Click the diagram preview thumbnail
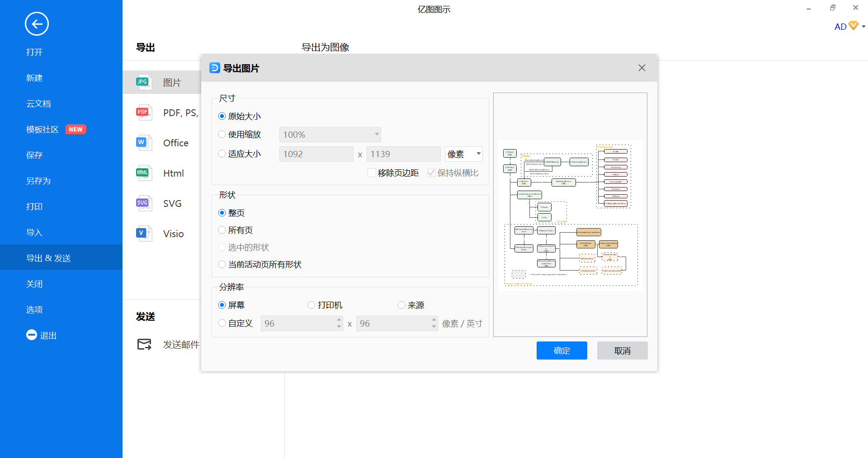Viewport: 868px width, 458px height. pos(571,215)
